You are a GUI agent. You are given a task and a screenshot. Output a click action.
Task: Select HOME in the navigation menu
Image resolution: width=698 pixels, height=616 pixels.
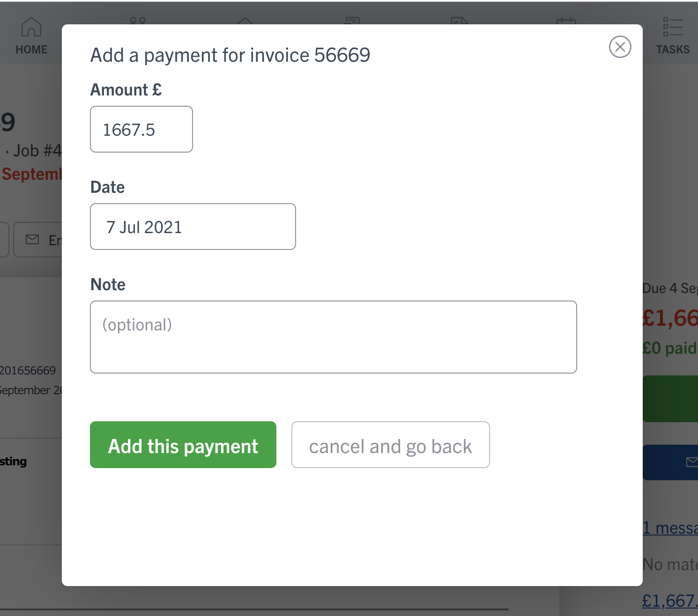[x=31, y=49]
